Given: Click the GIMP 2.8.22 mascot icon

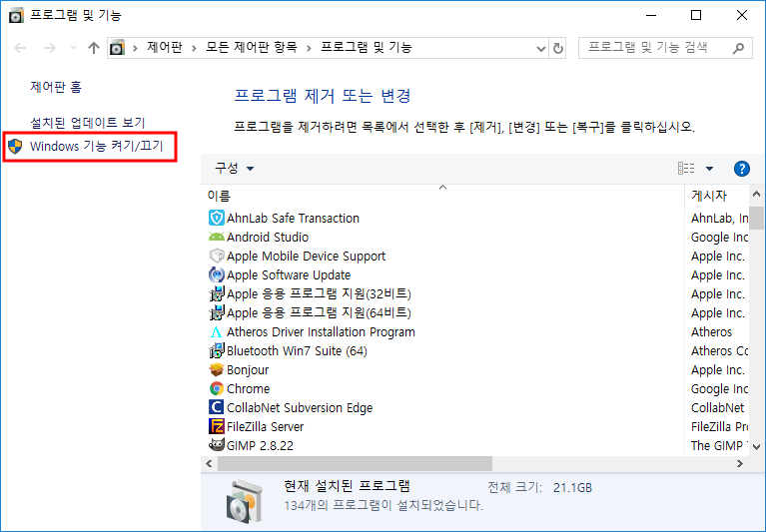Looking at the screenshot, I should 217,444.
